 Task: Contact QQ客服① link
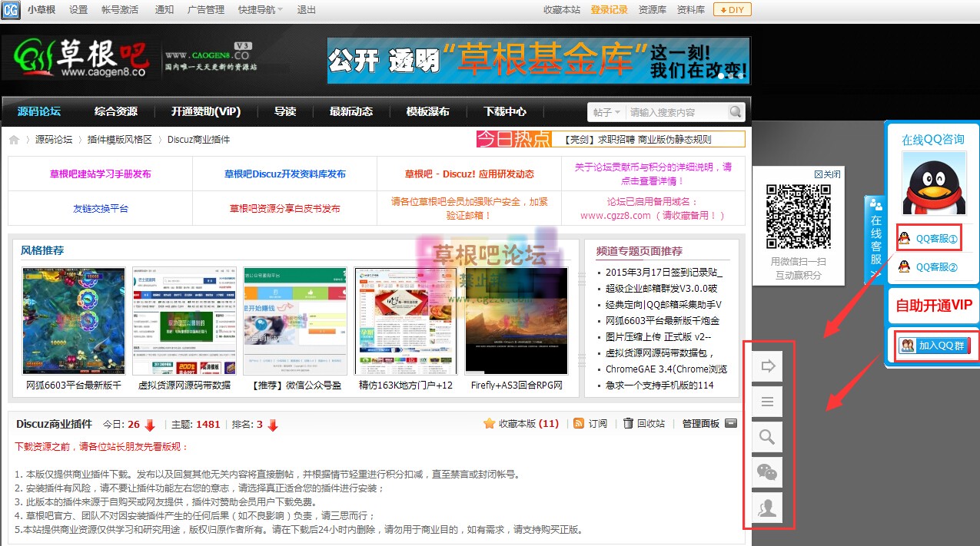[929, 239]
